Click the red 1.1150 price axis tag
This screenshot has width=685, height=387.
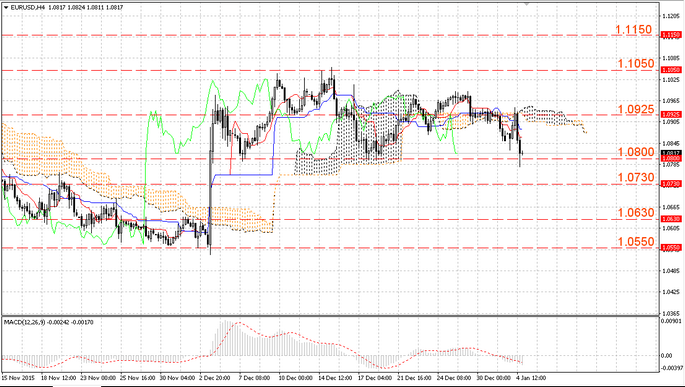[x=671, y=35]
